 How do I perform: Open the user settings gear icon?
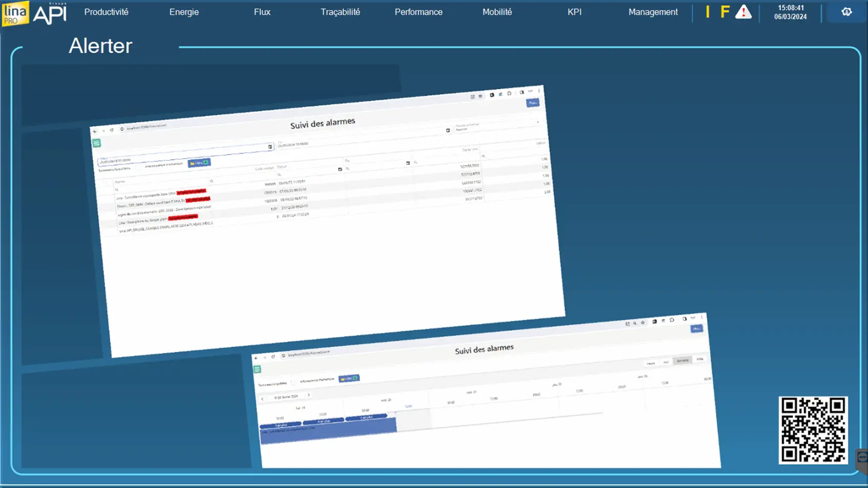[846, 12]
